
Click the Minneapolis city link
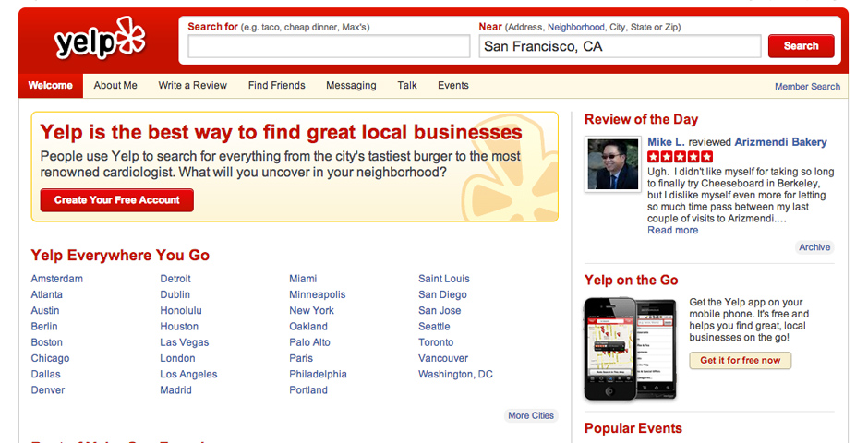coord(318,294)
